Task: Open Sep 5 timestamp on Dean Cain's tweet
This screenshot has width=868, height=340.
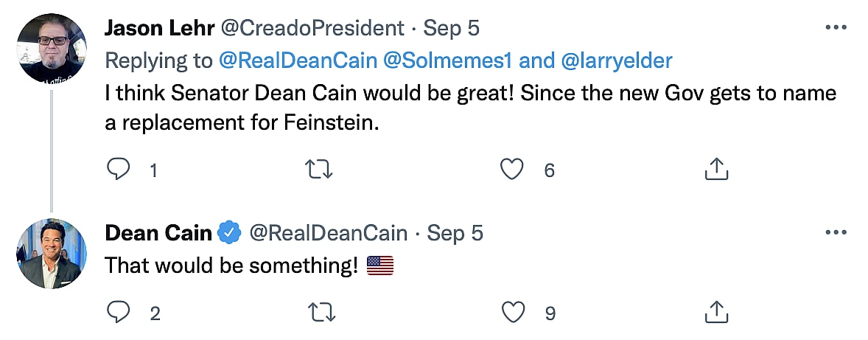Action: 456,233
